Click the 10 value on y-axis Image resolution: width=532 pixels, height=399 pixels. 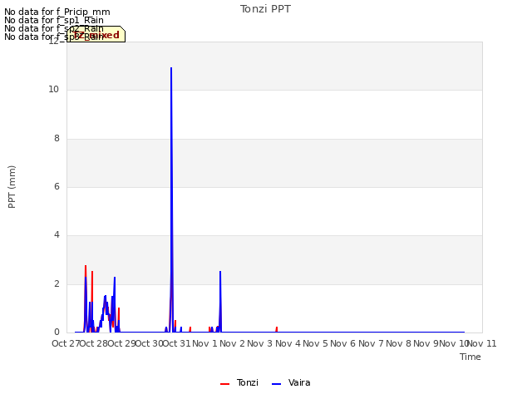point(53,90)
